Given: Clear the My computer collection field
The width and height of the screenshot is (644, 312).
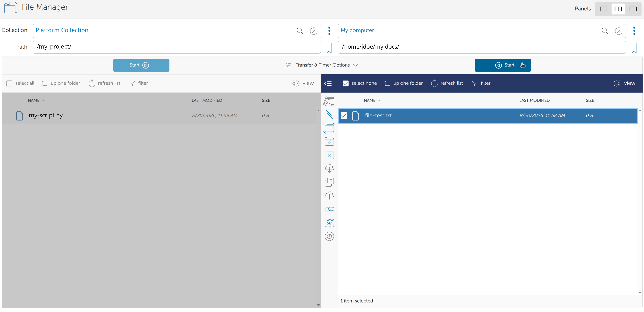Looking at the screenshot, I should click(619, 31).
